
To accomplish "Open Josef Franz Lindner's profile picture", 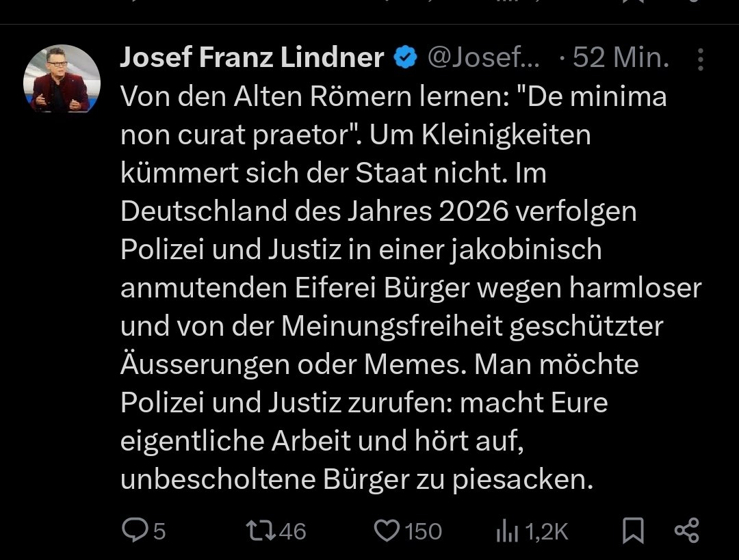I will click(x=62, y=78).
